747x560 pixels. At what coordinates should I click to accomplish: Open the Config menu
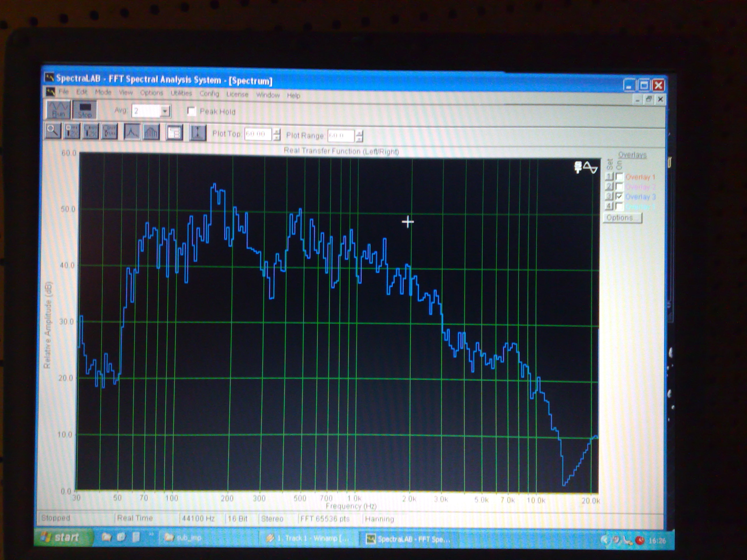[x=209, y=94]
